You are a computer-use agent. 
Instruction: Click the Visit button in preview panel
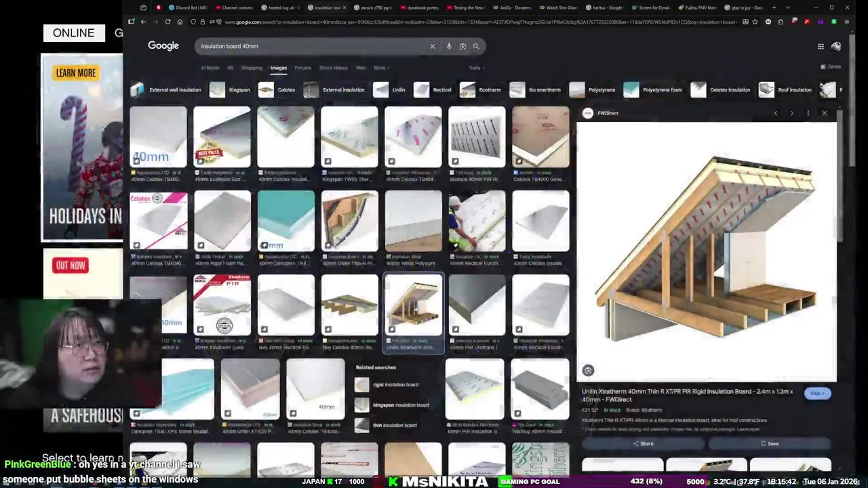click(816, 393)
